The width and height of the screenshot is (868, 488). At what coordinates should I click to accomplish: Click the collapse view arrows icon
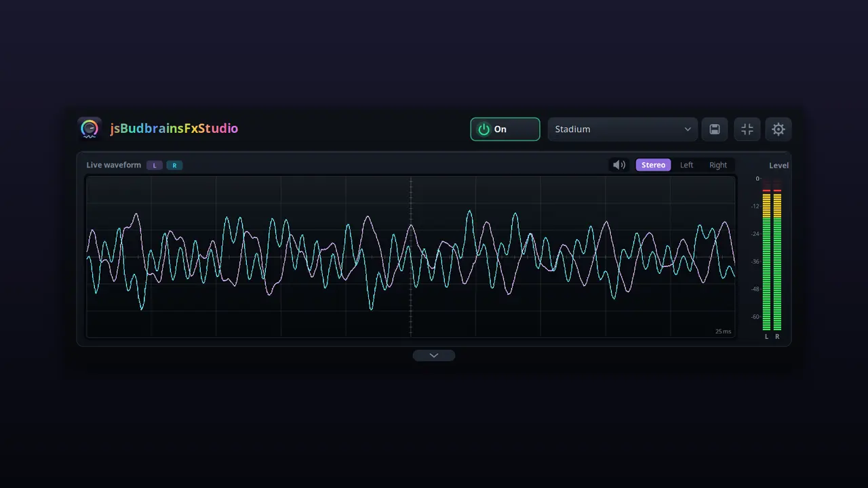pyautogui.click(x=747, y=129)
